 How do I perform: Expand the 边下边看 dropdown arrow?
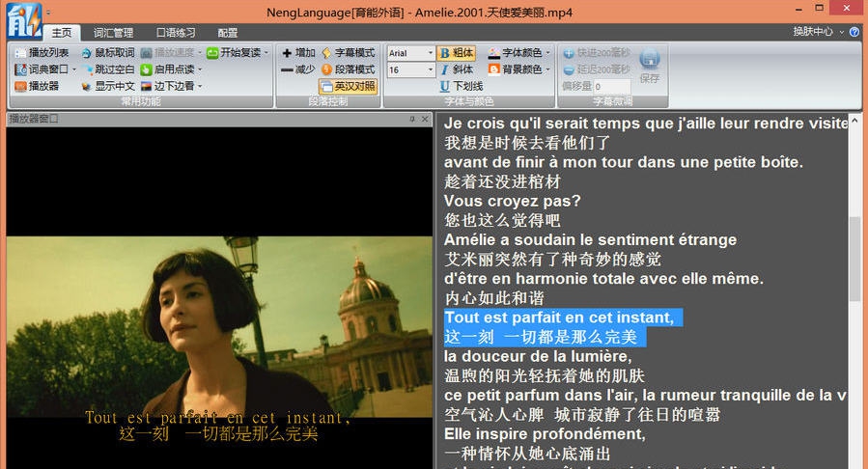pos(200,86)
